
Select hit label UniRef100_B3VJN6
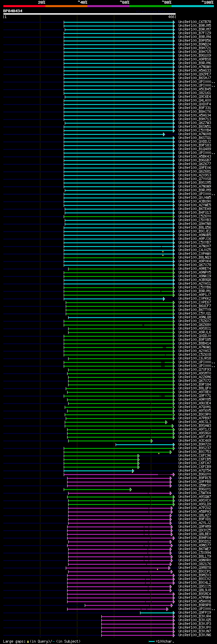tap(195, 635)
